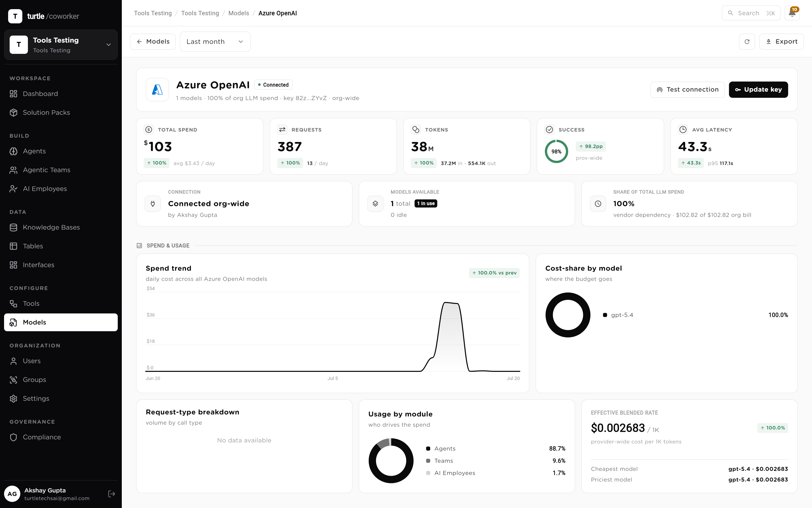Screen dimensions: 812x508
Task: Click the Tools Testing workspace T avatar
Action: (x=19, y=45)
